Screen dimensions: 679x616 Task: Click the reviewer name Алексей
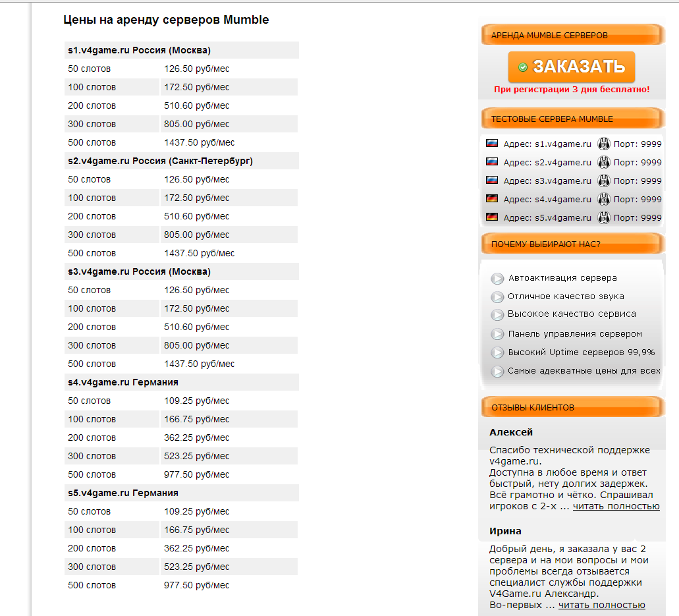[x=511, y=432]
